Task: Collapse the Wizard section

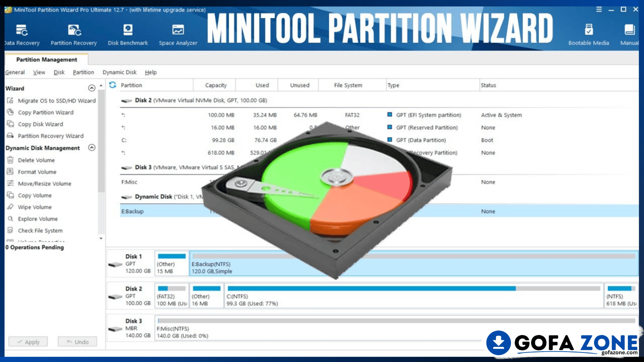Action: click(92, 88)
